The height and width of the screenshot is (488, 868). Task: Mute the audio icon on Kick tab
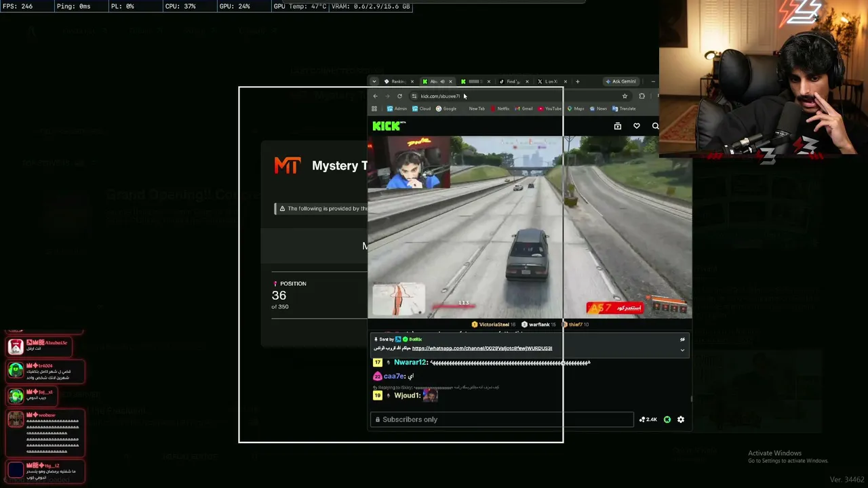[443, 82]
